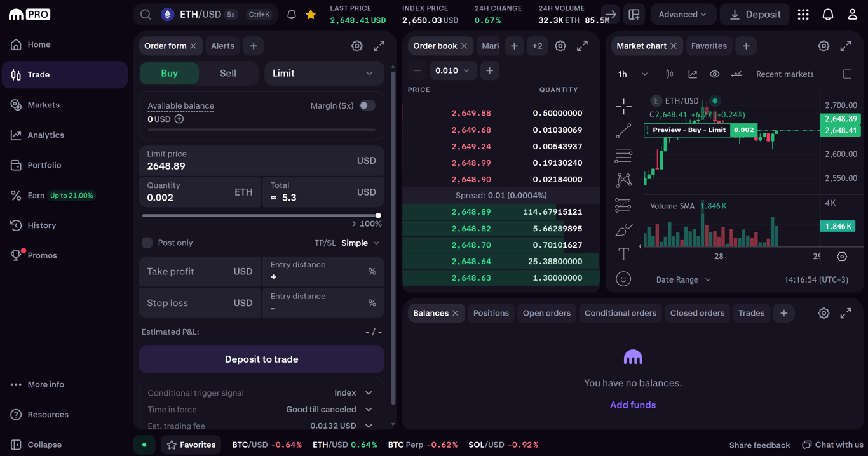Click the Deposit button in top bar

[755, 14]
